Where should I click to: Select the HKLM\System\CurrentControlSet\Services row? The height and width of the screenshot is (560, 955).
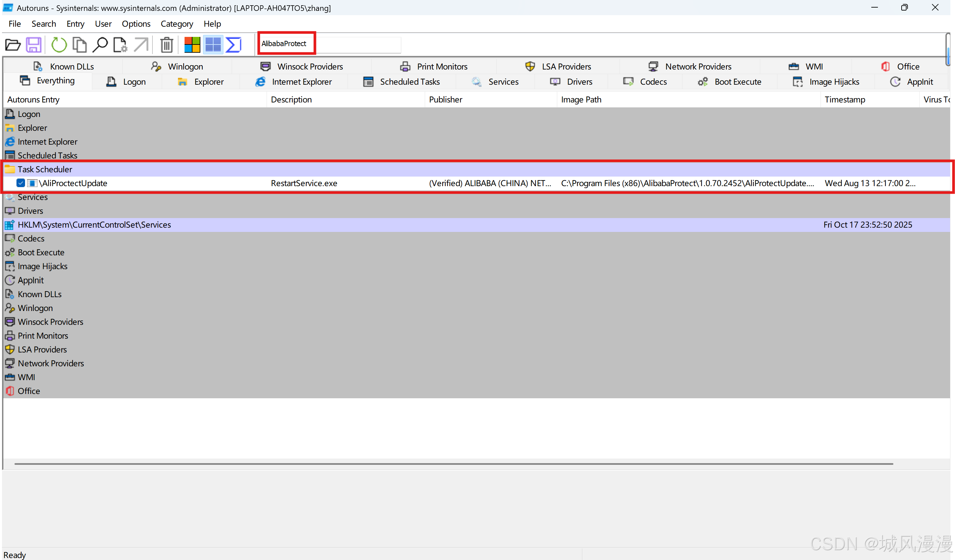pyautogui.click(x=94, y=225)
